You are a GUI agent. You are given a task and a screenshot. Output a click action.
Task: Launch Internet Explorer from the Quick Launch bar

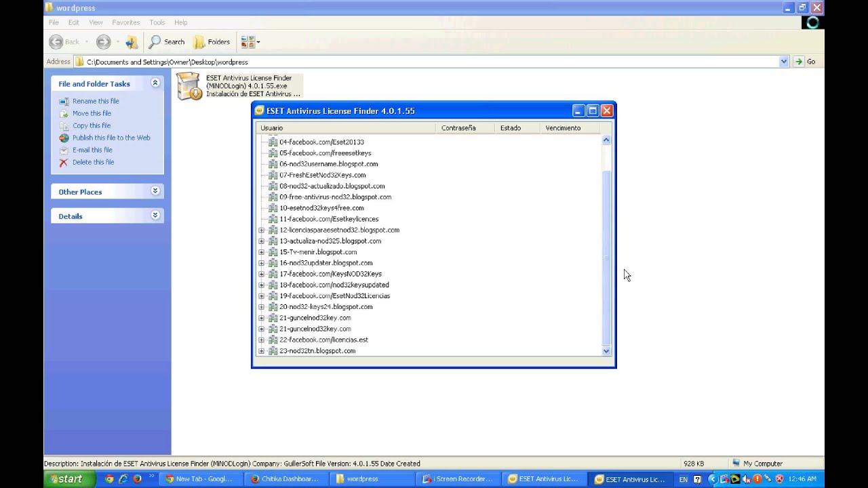[123, 479]
